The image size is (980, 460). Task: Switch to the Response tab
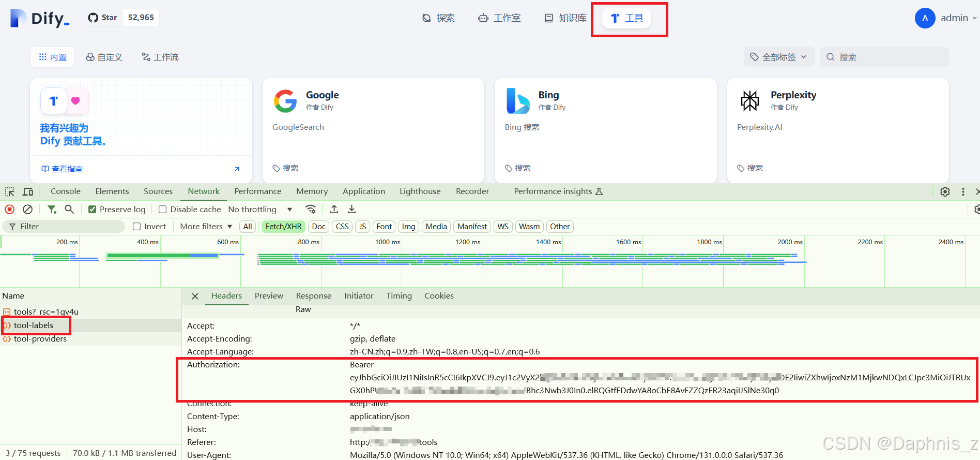tap(314, 296)
